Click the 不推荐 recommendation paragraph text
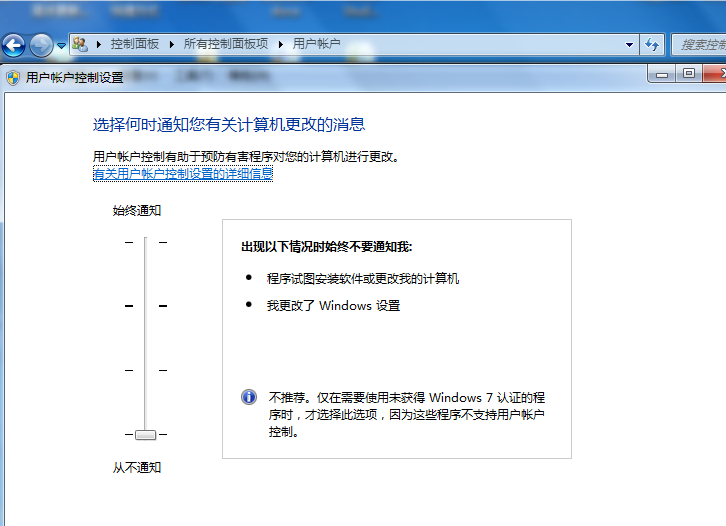Screen dimensions: 726x526 coord(407,414)
